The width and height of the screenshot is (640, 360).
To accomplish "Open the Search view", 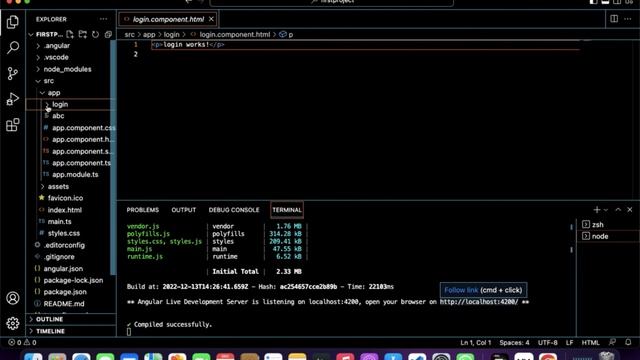I will point(13,48).
